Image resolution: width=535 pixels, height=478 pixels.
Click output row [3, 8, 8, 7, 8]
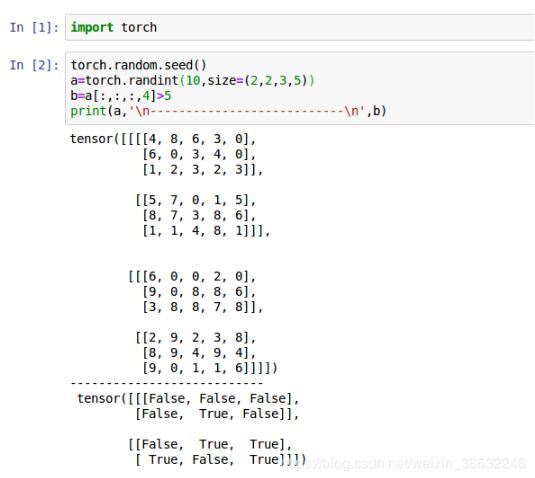point(203,307)
